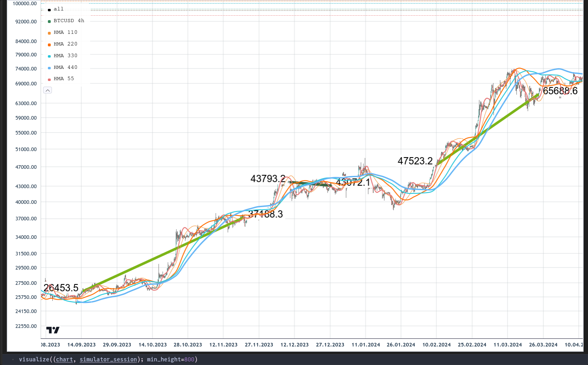This screenshot has width=588, height=365.
Task: Click the 47000.00 price axis label
Action: 26,167
